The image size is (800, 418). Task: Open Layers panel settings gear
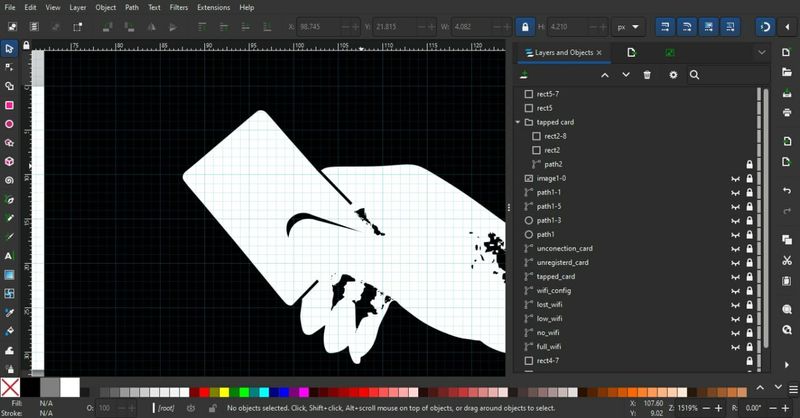pos(673,75)
